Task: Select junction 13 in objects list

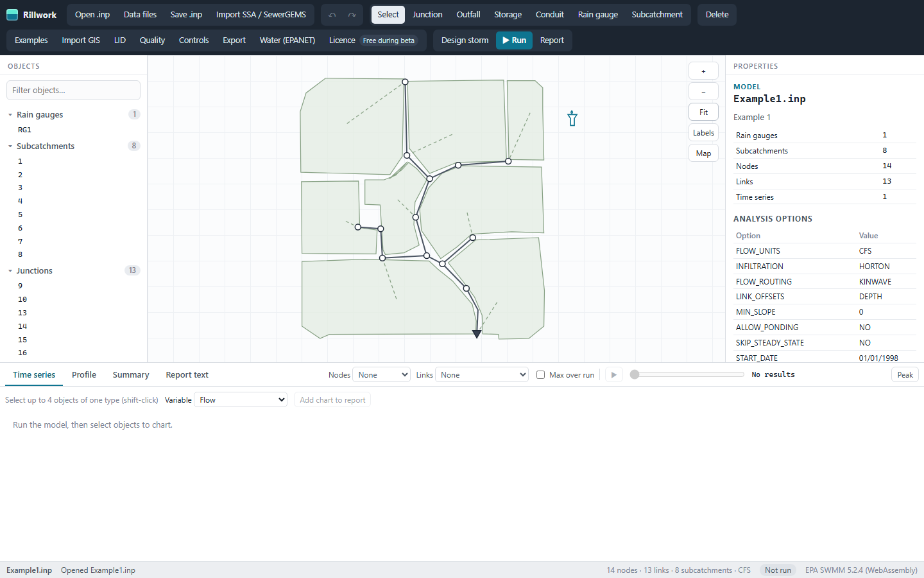Action: tap(22, 313)
